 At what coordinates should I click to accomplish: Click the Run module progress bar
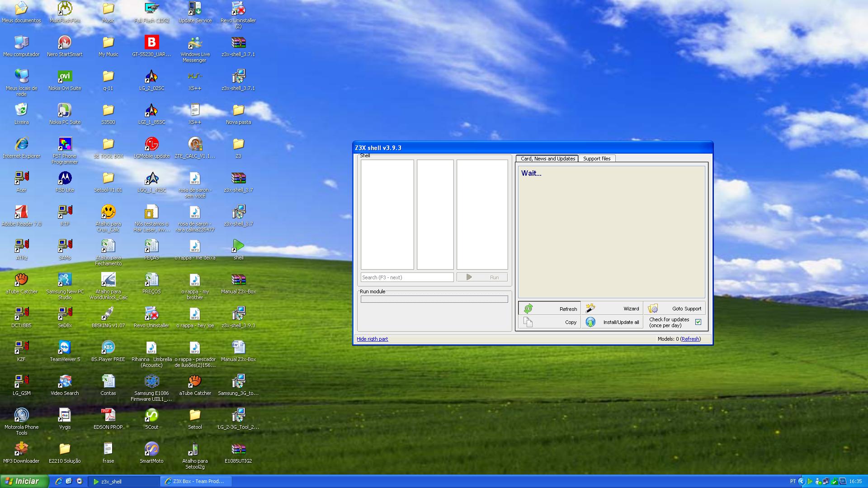[434, 299]
